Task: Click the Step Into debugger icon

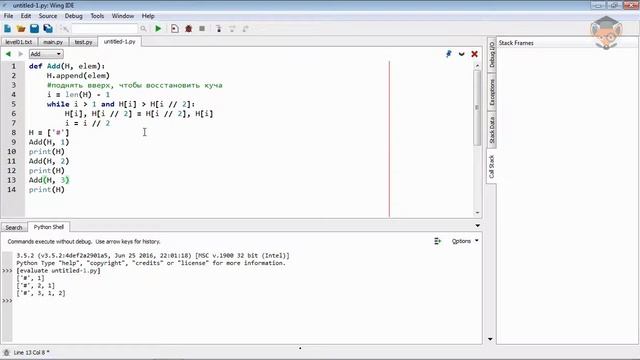Action: click(219, 29)
